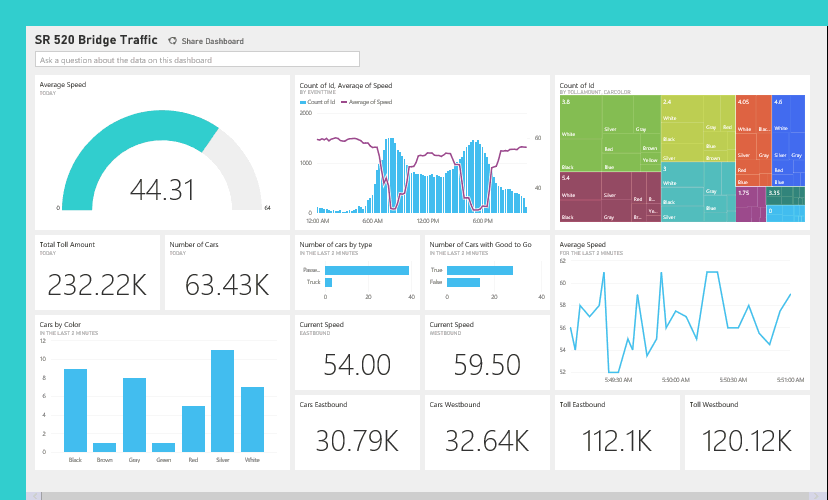This screenshot has width=828, height=500.
Task: Click the Number of cars by type title
Action: click(336, 244)
